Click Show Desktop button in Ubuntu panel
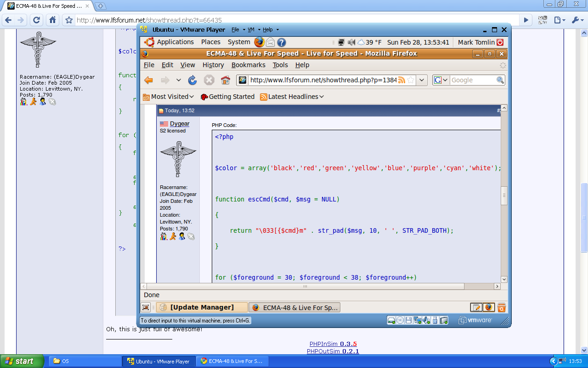The height and width of the screenshot is (368, 588). point(146,307)
